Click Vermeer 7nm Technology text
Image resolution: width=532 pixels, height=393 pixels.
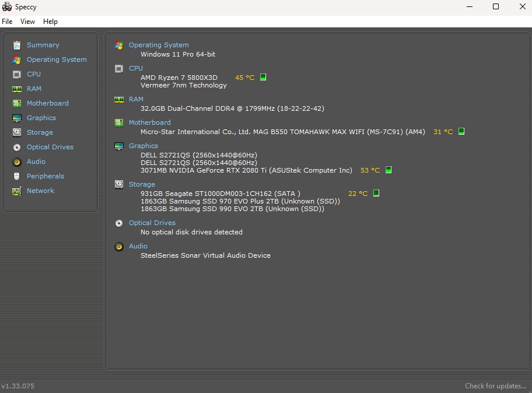click(x=184, y=86)
